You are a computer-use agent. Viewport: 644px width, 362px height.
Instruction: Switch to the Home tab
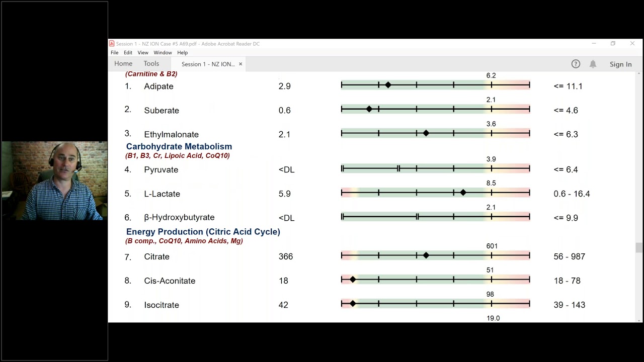tap(123, 63)
